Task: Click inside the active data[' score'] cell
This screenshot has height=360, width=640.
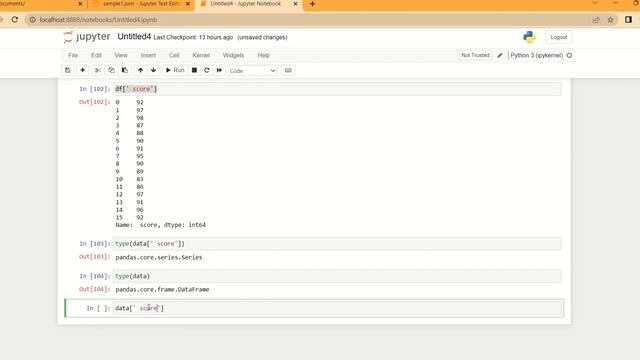Action: pos(337,308)
